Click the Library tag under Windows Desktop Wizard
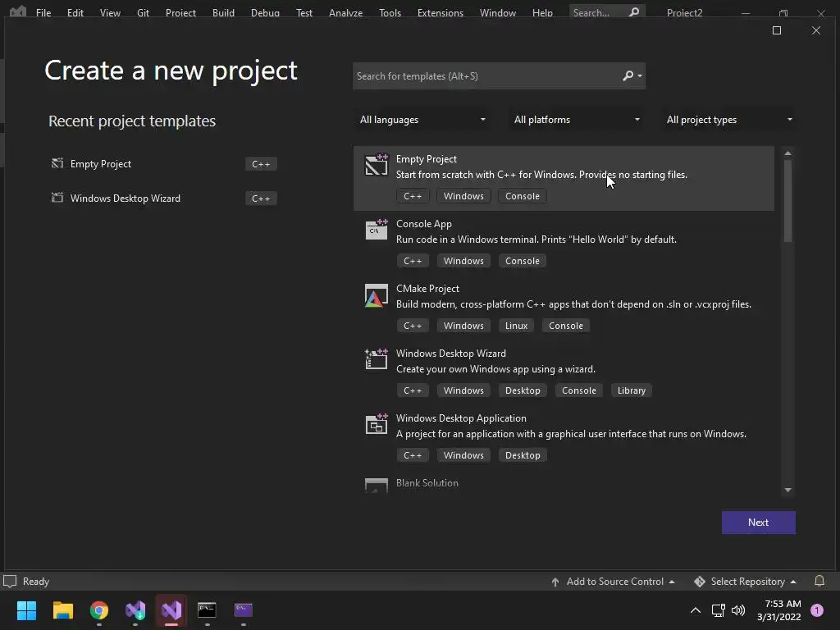Screen dimensions: 840x630 (631, 390)
